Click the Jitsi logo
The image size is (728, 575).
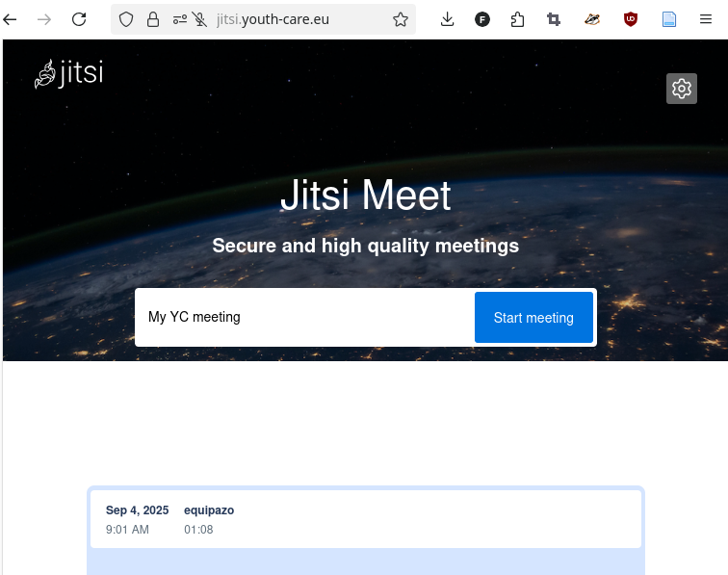[x=68, y=74]
